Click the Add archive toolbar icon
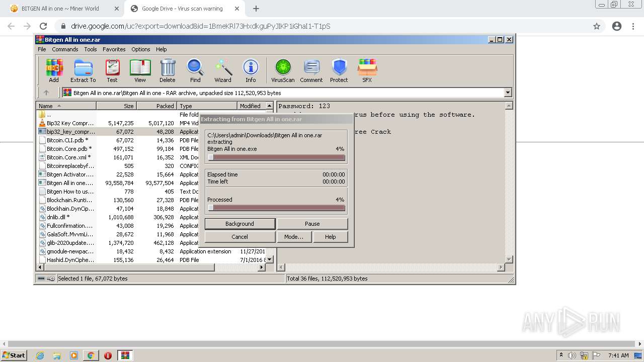 click(54, 70)
